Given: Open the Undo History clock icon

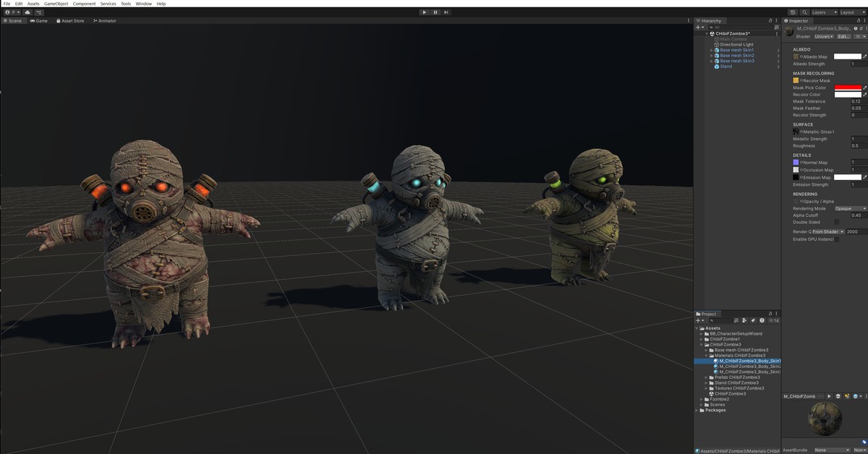Looking at the screenshot, I should pyautogui.click(x=793, y=12).
